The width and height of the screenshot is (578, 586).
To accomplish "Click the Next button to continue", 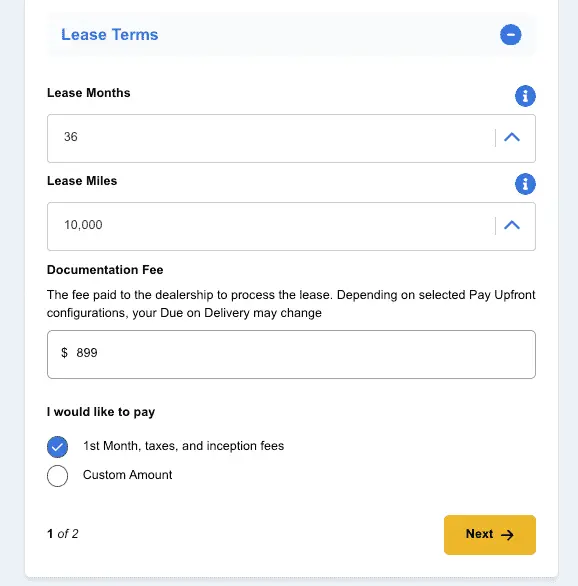I will pyautogui.click(x=489, y=534).
